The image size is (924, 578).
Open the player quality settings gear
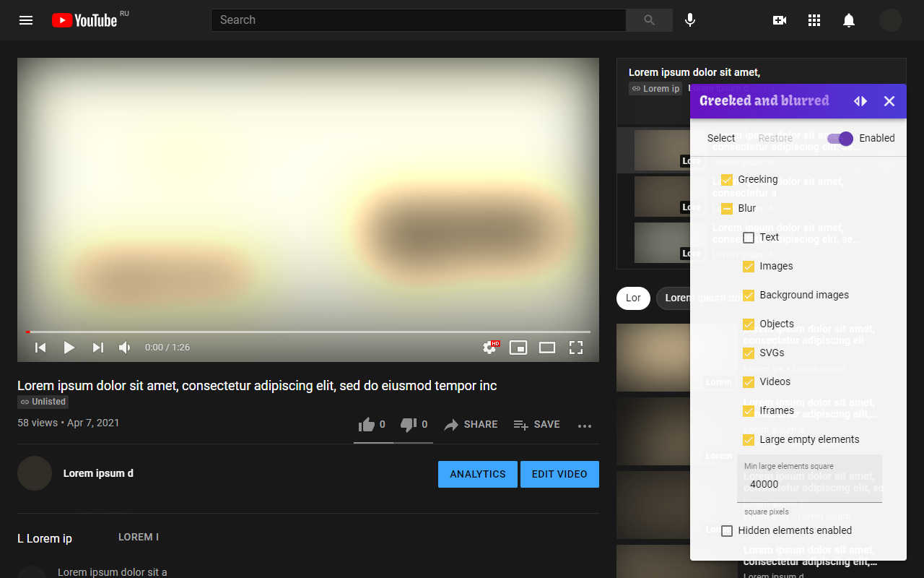[488, 348]
